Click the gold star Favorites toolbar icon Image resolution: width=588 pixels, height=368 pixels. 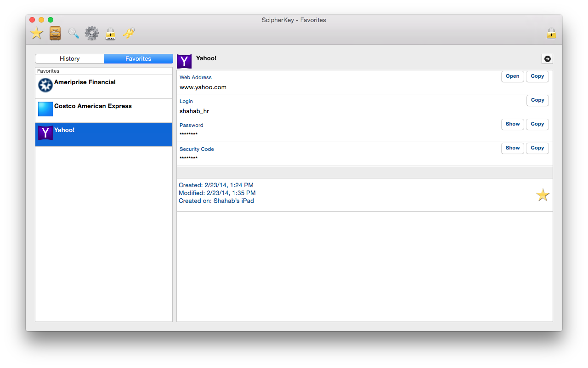(x=37, y=34)
